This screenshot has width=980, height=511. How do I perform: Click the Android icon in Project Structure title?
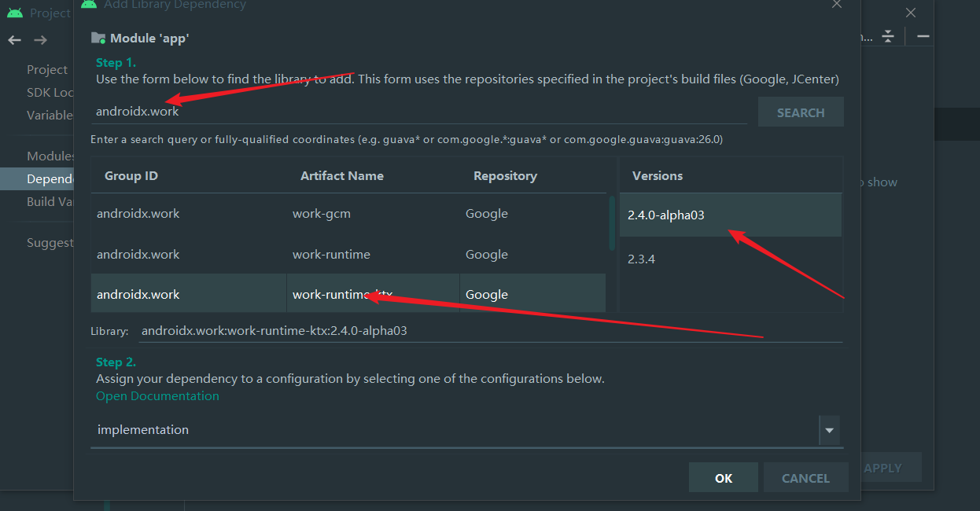(x=15, y=13)
